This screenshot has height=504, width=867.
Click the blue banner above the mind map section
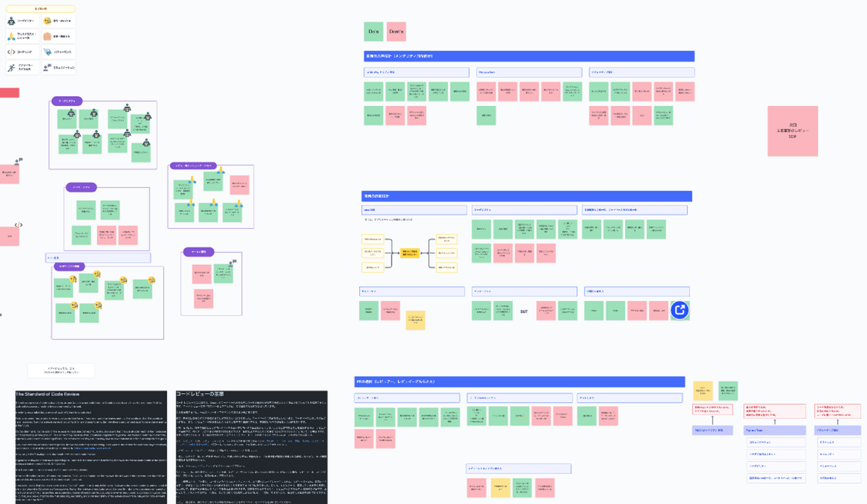pos(527,196)
